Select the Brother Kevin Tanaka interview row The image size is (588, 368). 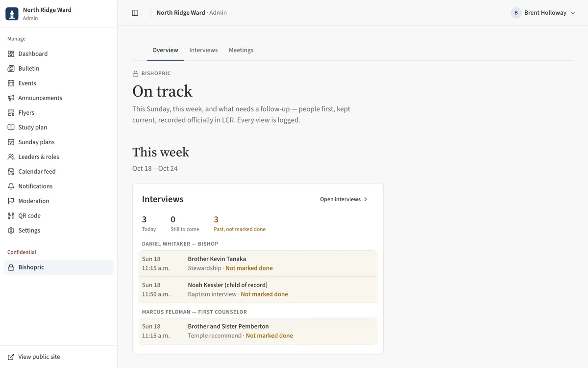tap(258, 263)
